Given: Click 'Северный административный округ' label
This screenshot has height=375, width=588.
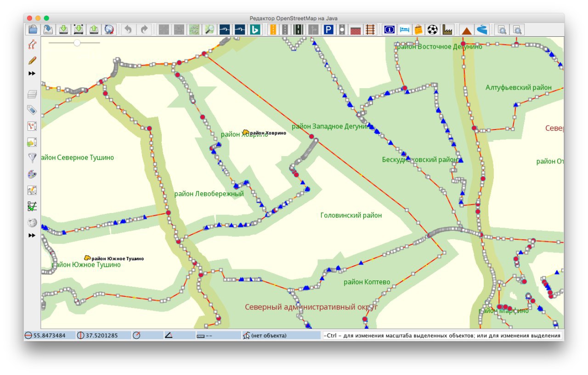Looking at the screenshot, I should [x=311, y=307].
